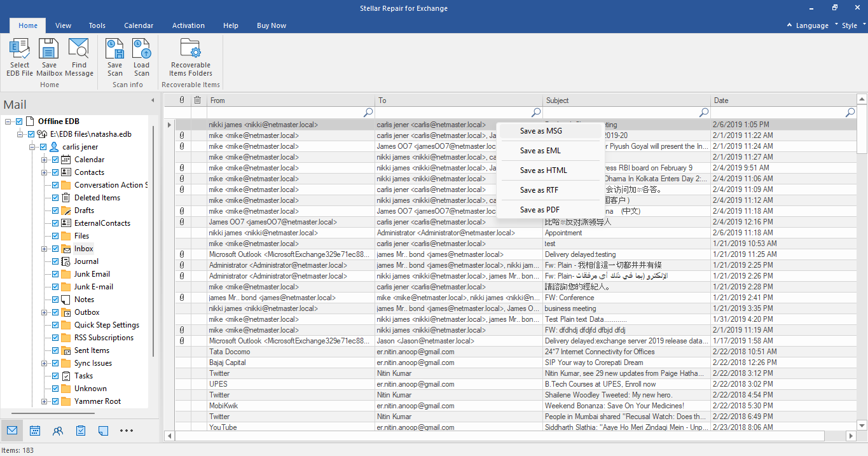Expand the Contacts folder node
Viewport: 868px width, 456px height.
coord(45,172)
